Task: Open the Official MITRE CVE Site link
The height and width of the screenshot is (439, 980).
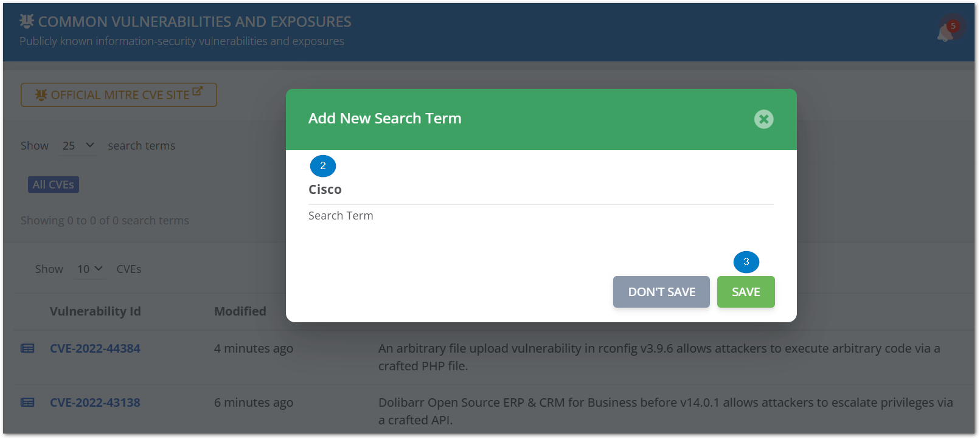Action: [119, 95]
